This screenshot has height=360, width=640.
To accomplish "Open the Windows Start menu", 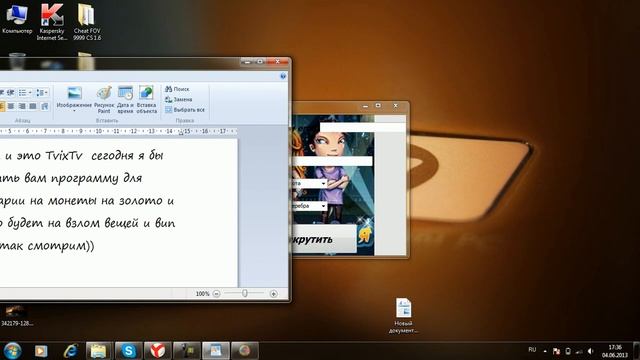I will [12, 351].
